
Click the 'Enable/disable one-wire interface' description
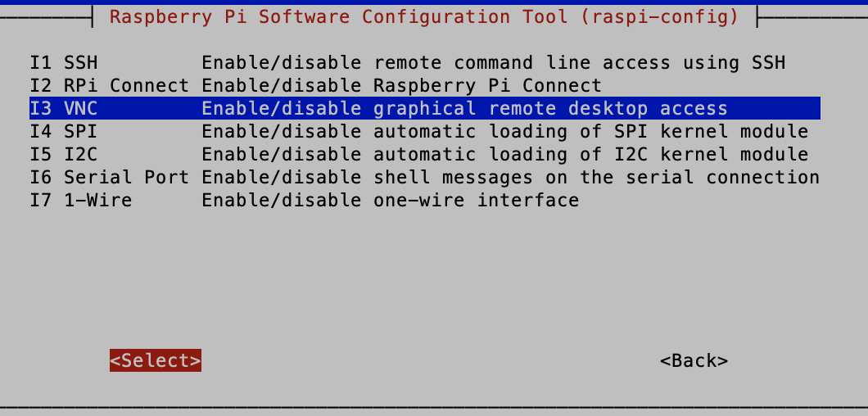(x=390, y=200)
